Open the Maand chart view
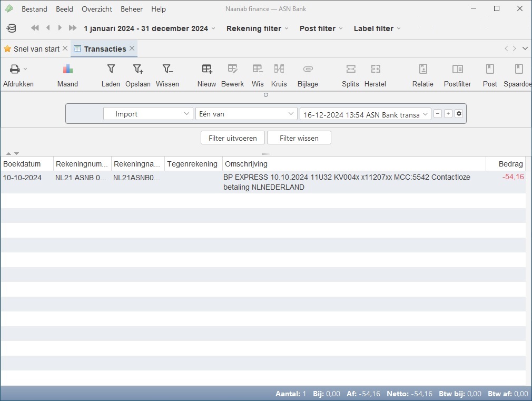 point(67,69)
